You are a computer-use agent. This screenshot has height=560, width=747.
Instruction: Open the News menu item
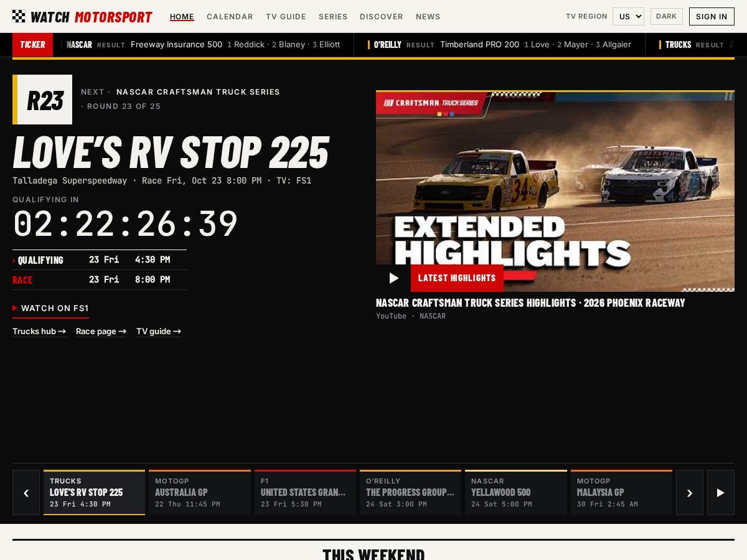point(428,17)
